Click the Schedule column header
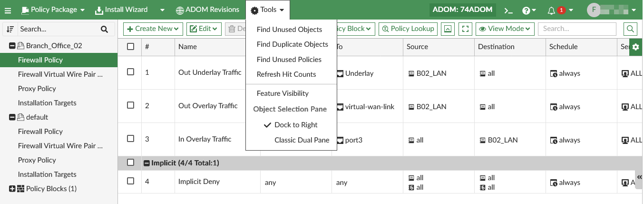This screenshot has height=204, width=644. [x=581, y=47]
